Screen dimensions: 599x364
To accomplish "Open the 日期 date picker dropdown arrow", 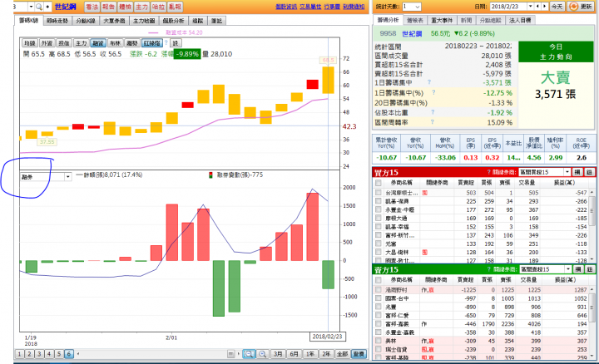I will click(530, 7).
